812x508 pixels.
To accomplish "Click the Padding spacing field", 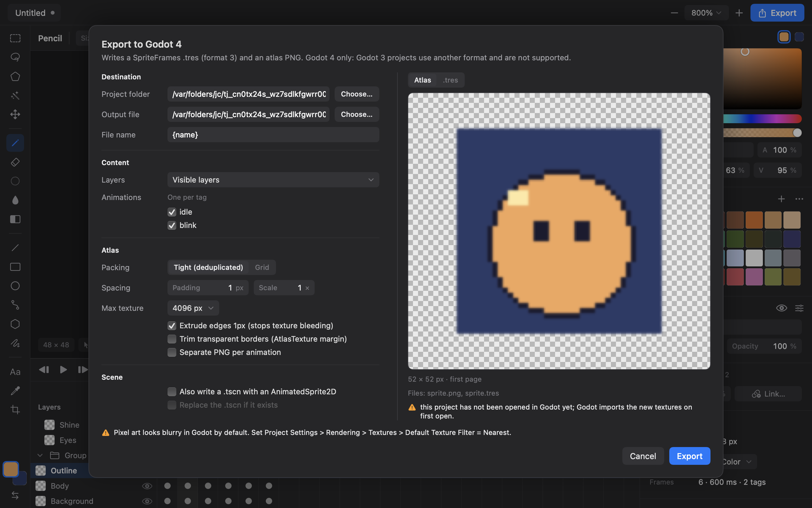I will click(208, 288).
